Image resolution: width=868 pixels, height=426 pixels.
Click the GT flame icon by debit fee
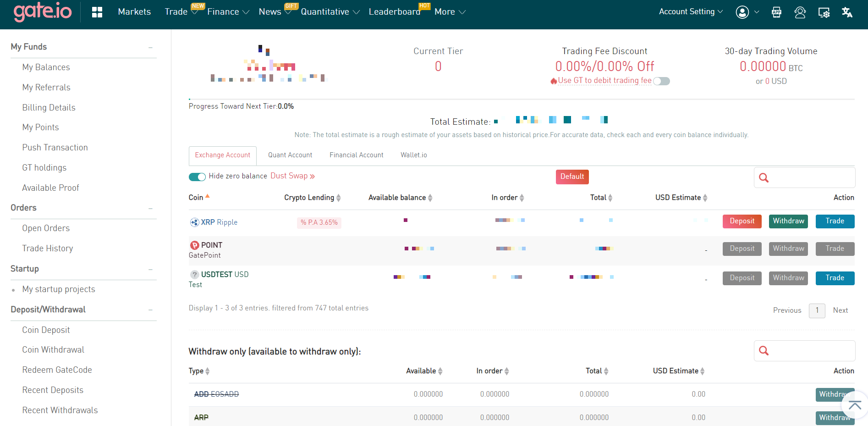(x=554, y=81)
